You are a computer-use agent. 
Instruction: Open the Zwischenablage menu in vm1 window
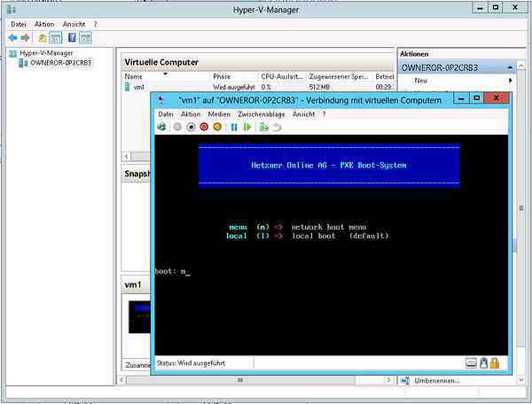pos(262,114)
